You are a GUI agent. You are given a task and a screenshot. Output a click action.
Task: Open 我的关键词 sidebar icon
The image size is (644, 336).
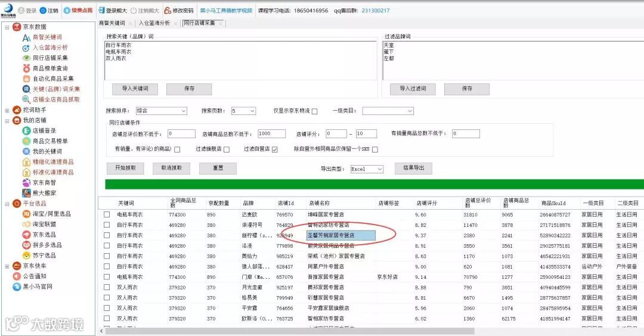click(x=26, y=151)
